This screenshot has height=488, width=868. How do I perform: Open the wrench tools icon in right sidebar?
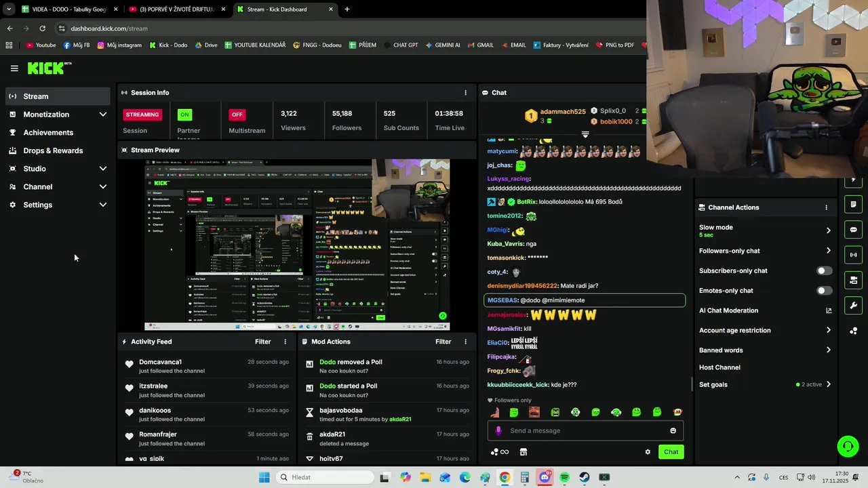click(x=853, y=306)
